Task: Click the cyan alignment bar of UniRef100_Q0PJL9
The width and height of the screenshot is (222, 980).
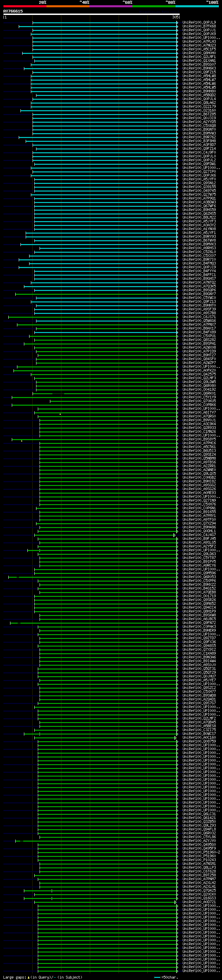Action: 105,23
